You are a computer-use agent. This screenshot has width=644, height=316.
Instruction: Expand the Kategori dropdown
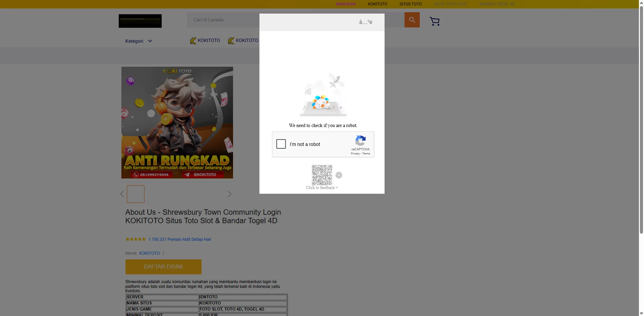(x=139, y=41)
